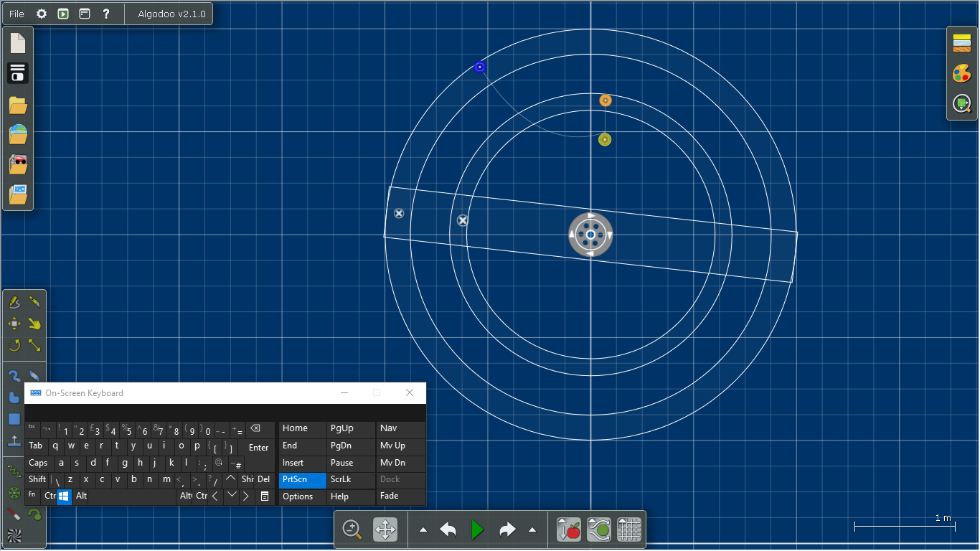
Task: Click the PgDn key on On-Screen Keyboard
Action: 351,446
